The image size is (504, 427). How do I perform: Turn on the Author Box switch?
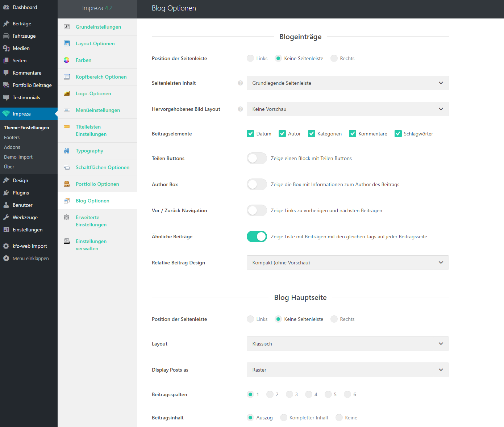coord(257,184)
